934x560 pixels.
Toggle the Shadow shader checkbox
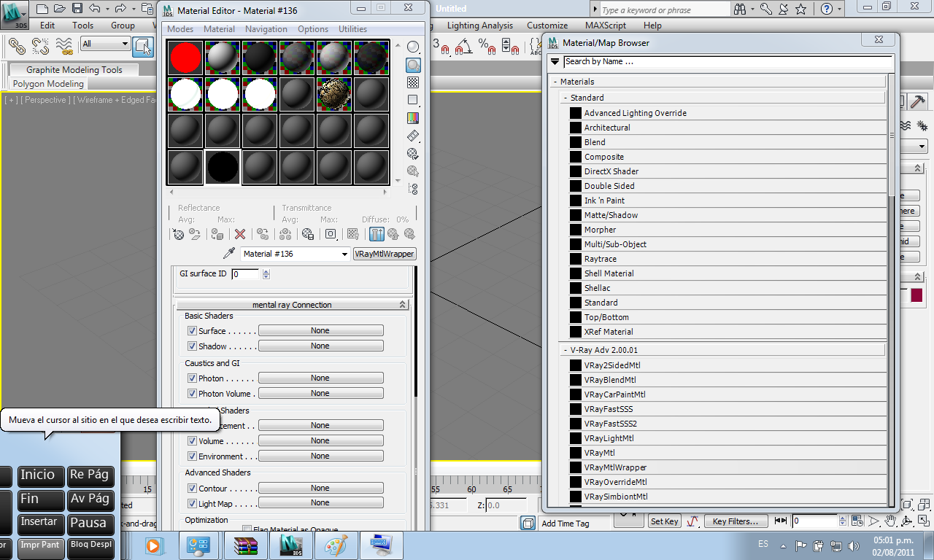[193, 346]
